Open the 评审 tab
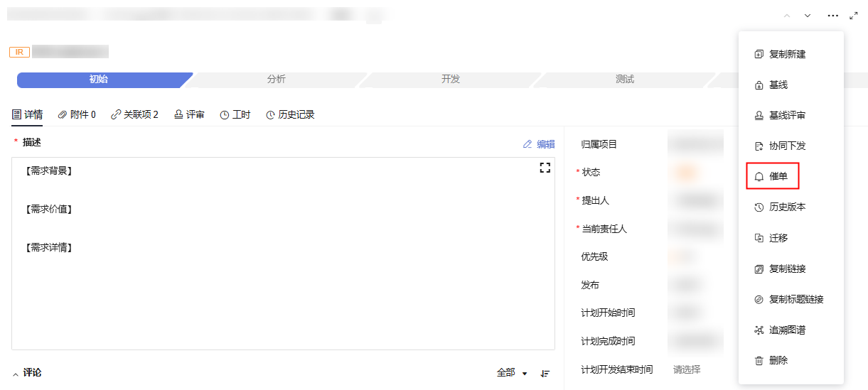Screen dimensions: 868x390 pyautogui.click(x=189, y=114)
